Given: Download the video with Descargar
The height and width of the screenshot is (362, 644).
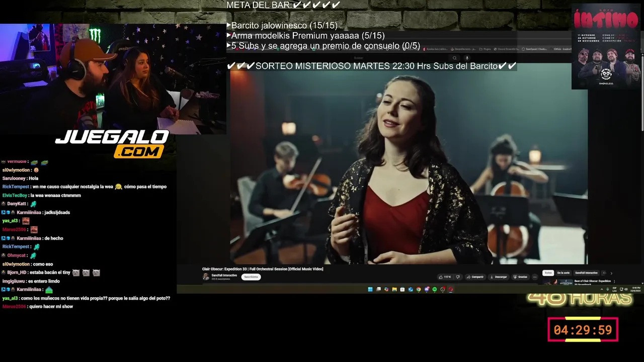Looking at the screenshot, I should 499,277.
